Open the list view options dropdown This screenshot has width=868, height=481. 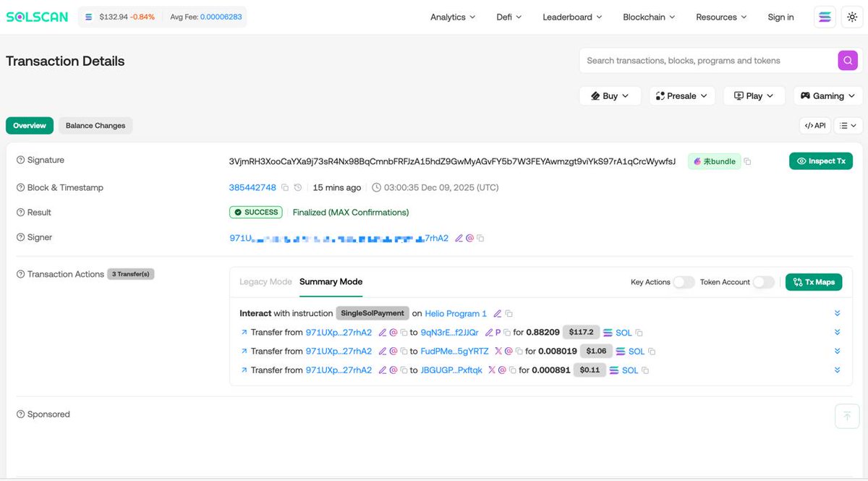848,126
